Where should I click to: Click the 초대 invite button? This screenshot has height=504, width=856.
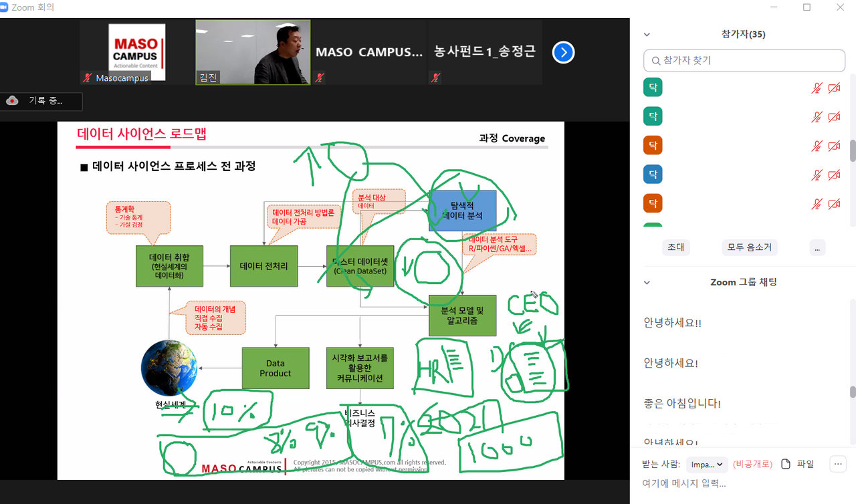(x=675, y=247)
